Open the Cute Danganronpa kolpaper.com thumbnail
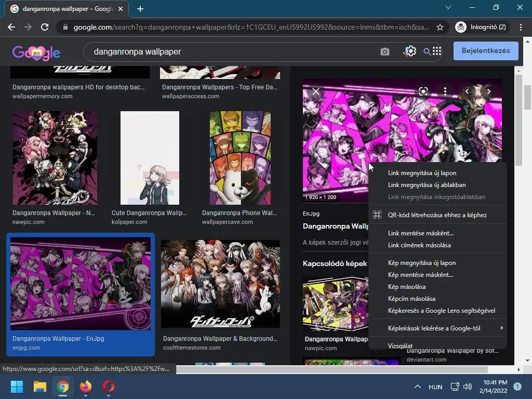 click(x=150, y=158)
